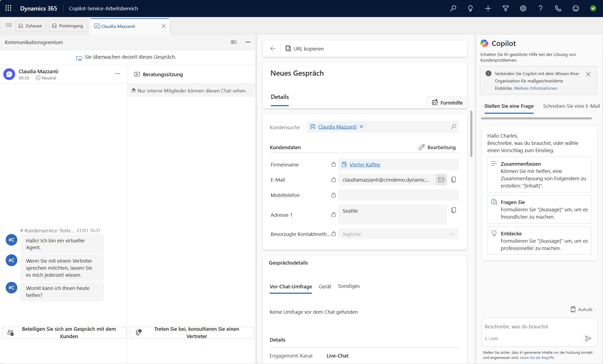Select the Schreiben Sie eine E-Mail tab
This screenshot has width=603, height=364.
pos(571,106)
